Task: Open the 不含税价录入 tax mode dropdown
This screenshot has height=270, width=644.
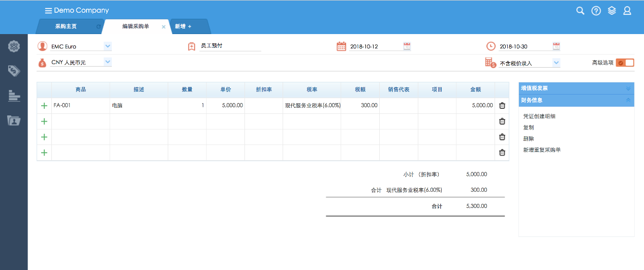Action: pyautogui.click(x=556, y=63)
